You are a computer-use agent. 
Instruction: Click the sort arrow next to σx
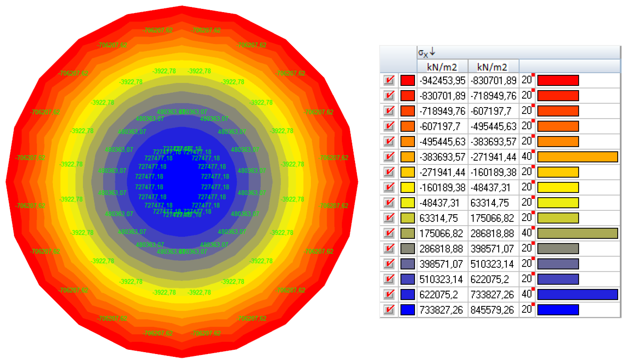click(x=433, y=51)
